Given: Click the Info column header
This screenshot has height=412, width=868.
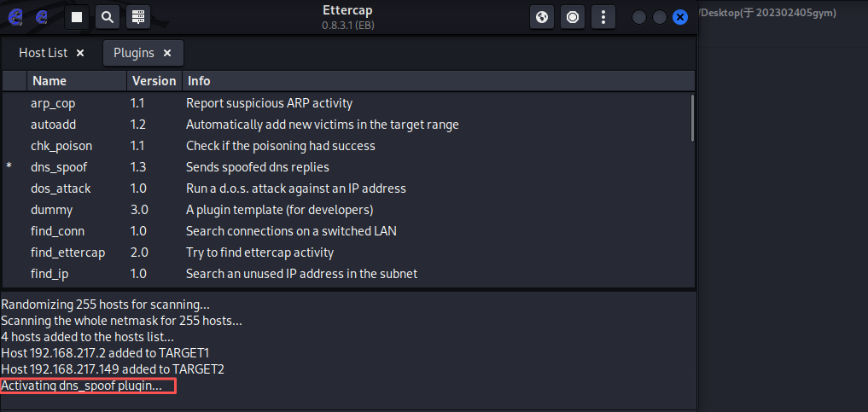Looking at the screenshot, I should coord(199,81).
